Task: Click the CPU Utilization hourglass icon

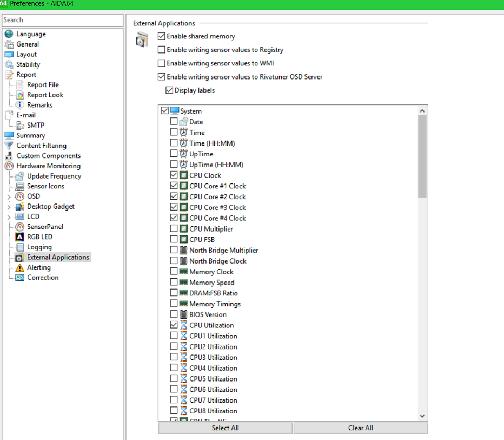Action: pos(183,325)
